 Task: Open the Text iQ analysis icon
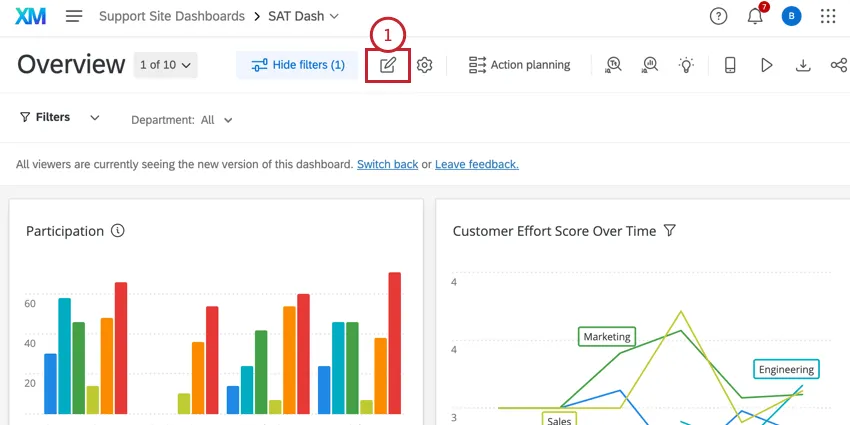(613, 65)
